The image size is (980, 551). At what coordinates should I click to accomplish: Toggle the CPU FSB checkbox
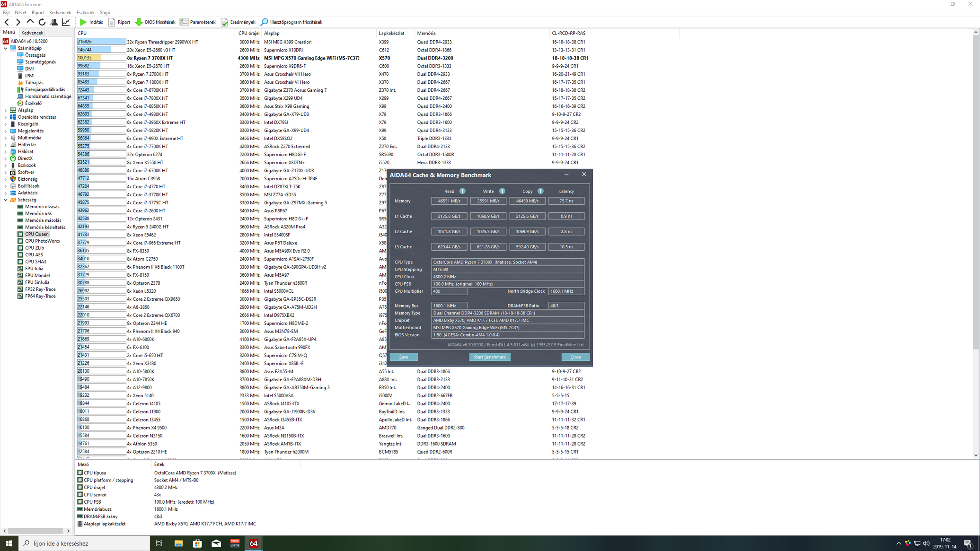point(80,502)
